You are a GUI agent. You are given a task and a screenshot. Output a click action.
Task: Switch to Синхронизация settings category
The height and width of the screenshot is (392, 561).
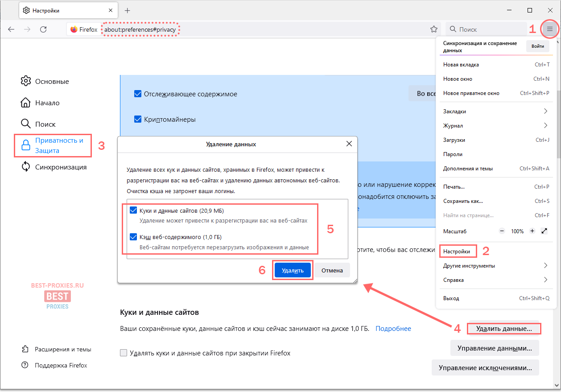pyautogui.click(x=61, y=167)
